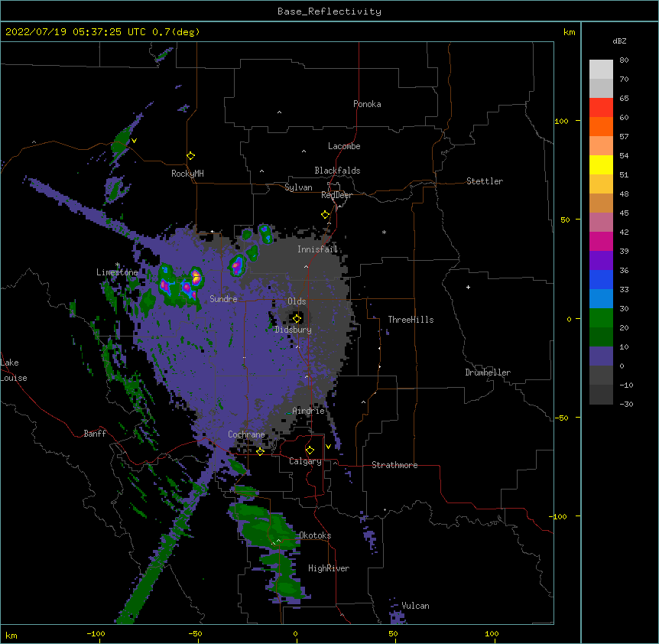659x644 pixels.
Task: Click the Didsbury city label
Action: pos(293,330)
